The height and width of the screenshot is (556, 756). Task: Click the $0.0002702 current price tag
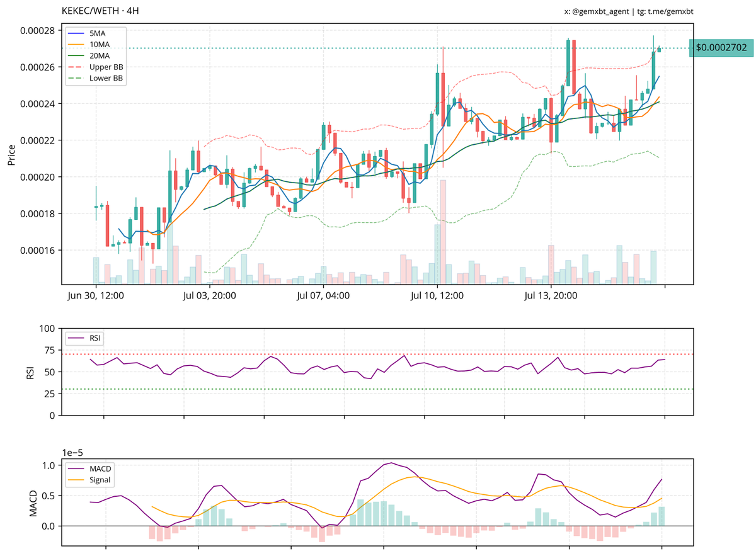[721, 47]
